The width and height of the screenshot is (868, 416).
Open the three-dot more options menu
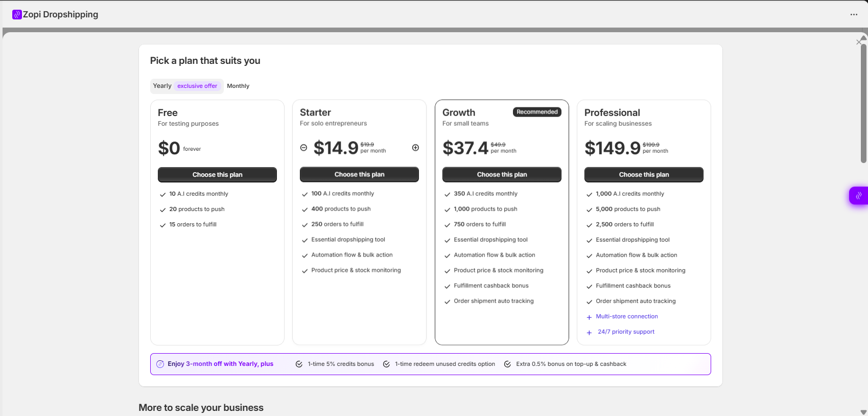point(854,14)
